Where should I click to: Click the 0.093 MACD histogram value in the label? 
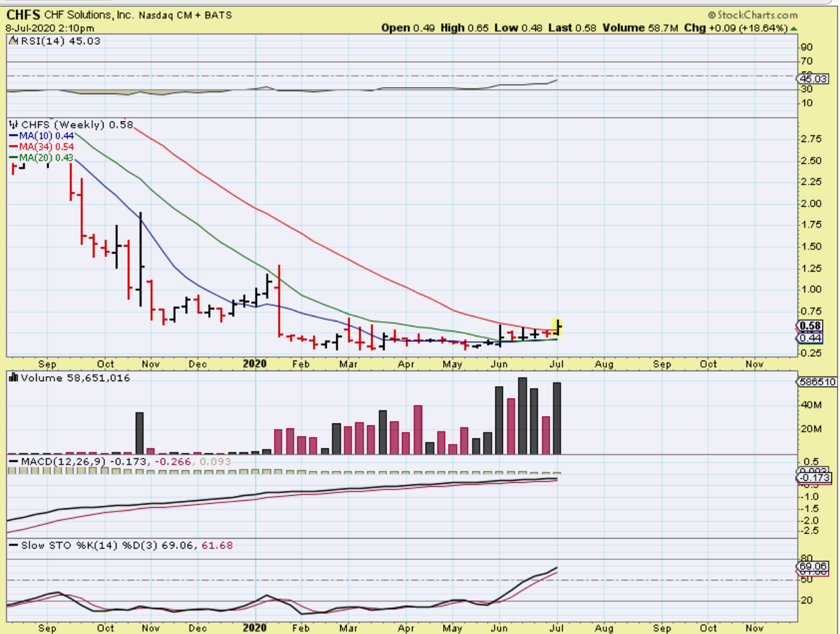click(215, 461)
